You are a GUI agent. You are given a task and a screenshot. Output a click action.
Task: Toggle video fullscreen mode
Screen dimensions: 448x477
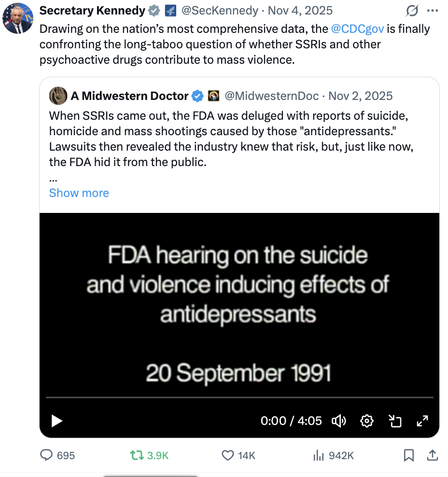[x=422, y=421]
